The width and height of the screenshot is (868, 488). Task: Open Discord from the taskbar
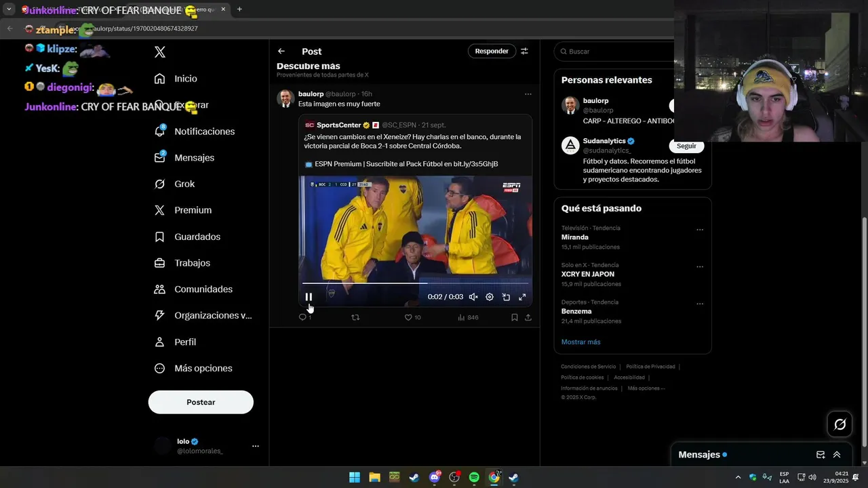pyautogui.click(x=435, y=477)
